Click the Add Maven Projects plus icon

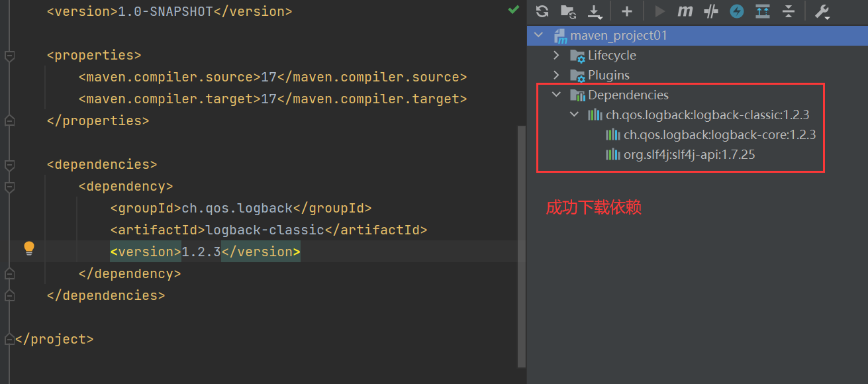click(626, 11)
